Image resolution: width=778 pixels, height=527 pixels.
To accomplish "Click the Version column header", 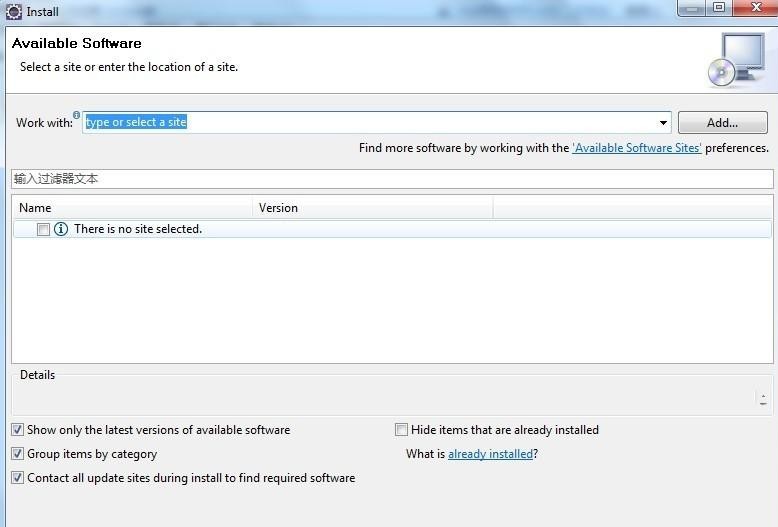I will pyautogui.click(x=372, y=208).
